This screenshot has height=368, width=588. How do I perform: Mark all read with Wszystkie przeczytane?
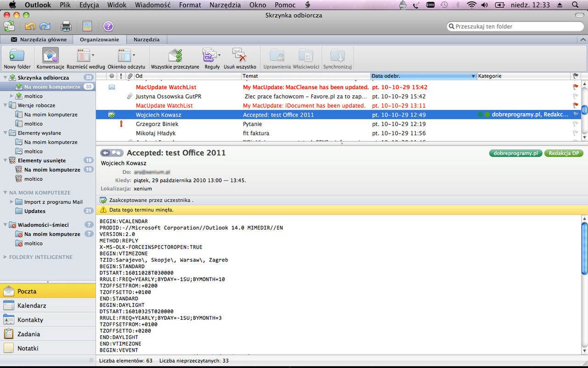175,58
